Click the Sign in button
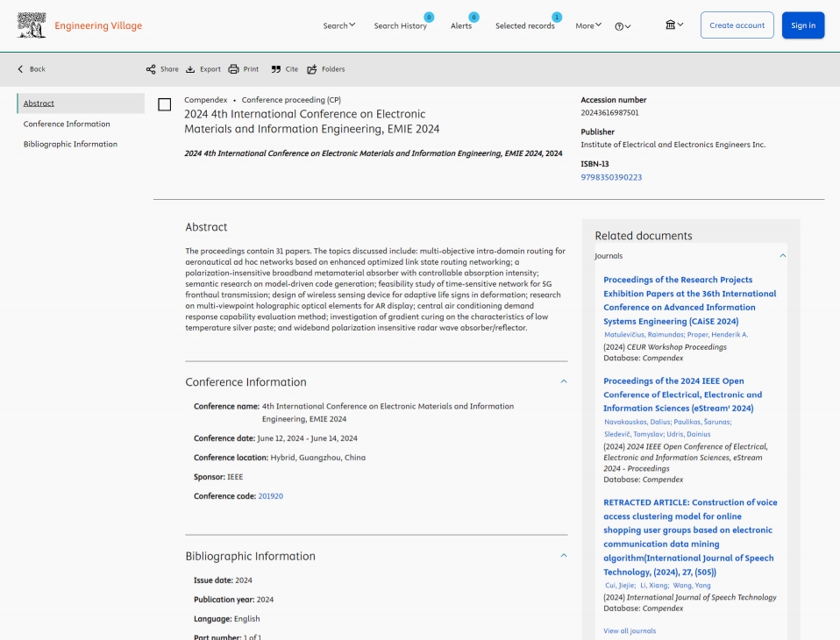The width and height of the screenshot is (840, 640). tap(802, 25)
